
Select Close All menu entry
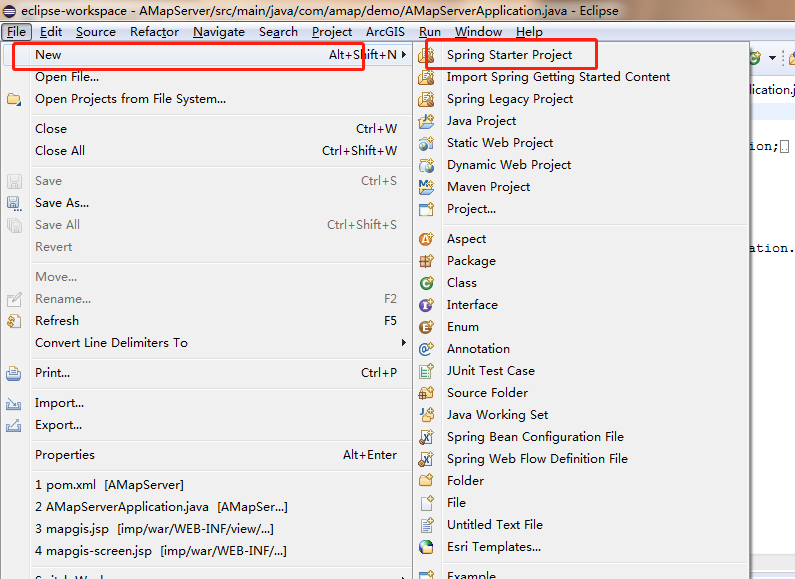tap(207, 151)
